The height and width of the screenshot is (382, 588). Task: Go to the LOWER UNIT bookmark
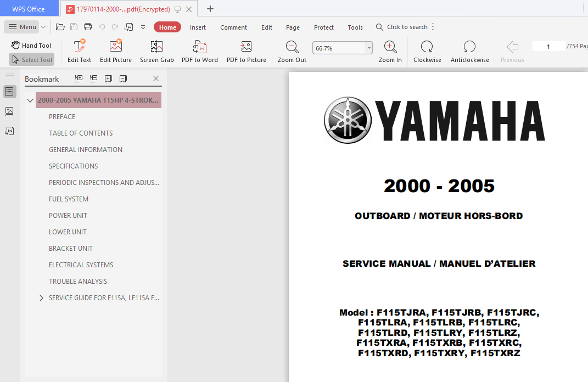68,232
